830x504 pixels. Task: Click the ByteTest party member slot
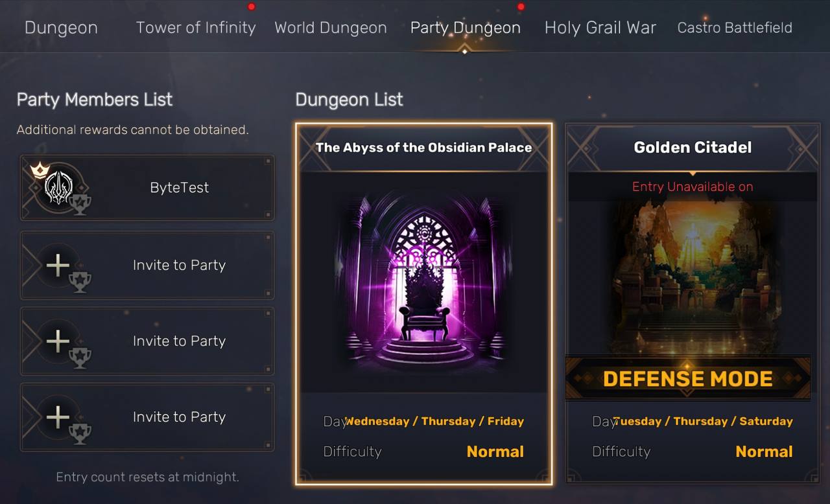147,188
